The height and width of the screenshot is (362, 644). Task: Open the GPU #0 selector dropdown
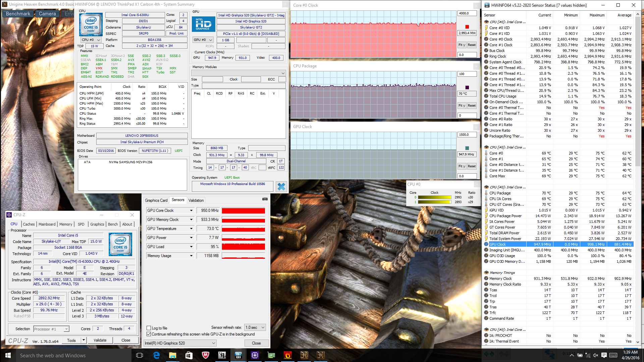[x=203, y=40]
